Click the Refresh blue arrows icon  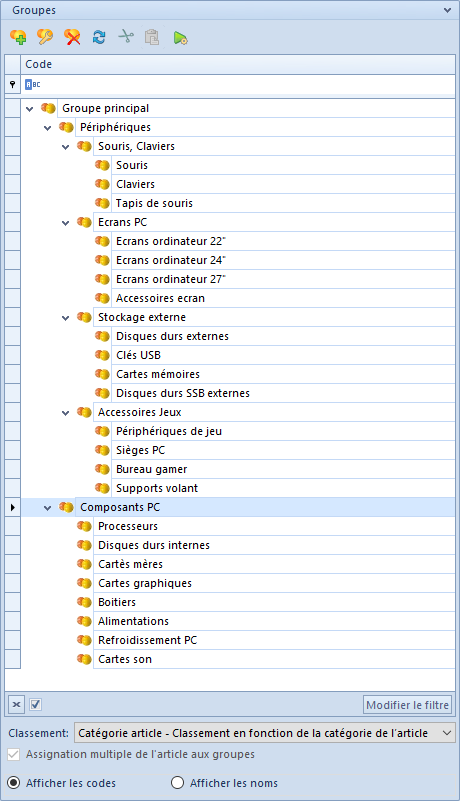[99, 37]
